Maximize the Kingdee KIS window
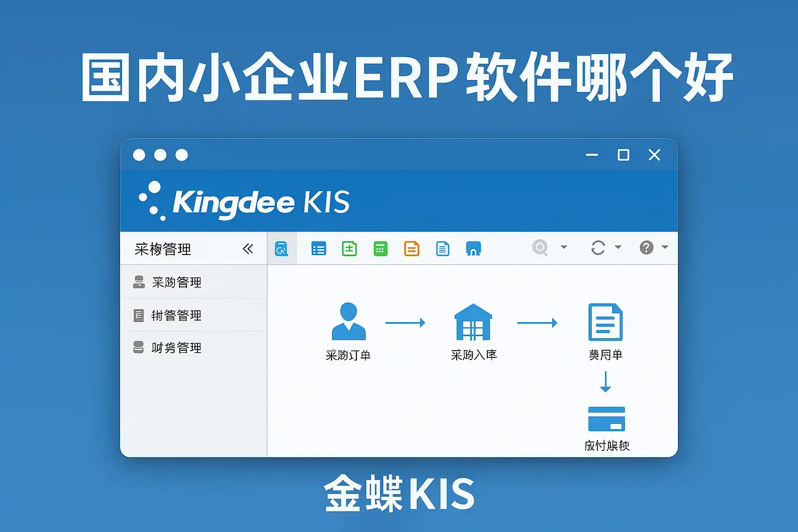Screen dimensions: 798x532 coord(623,155)
